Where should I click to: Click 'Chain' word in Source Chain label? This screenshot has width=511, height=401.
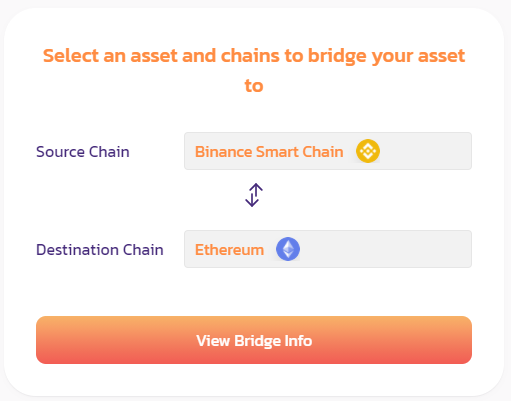(x=109, y=152)
